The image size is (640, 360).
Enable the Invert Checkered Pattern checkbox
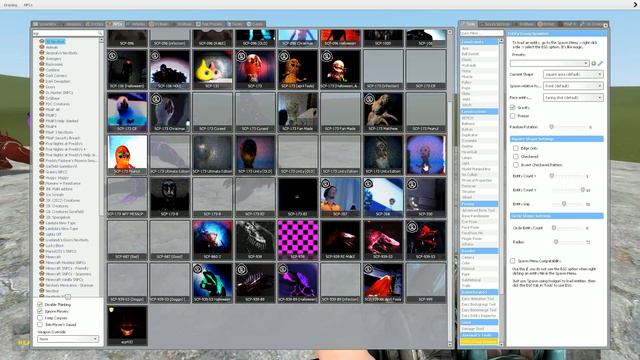point(516,165)
